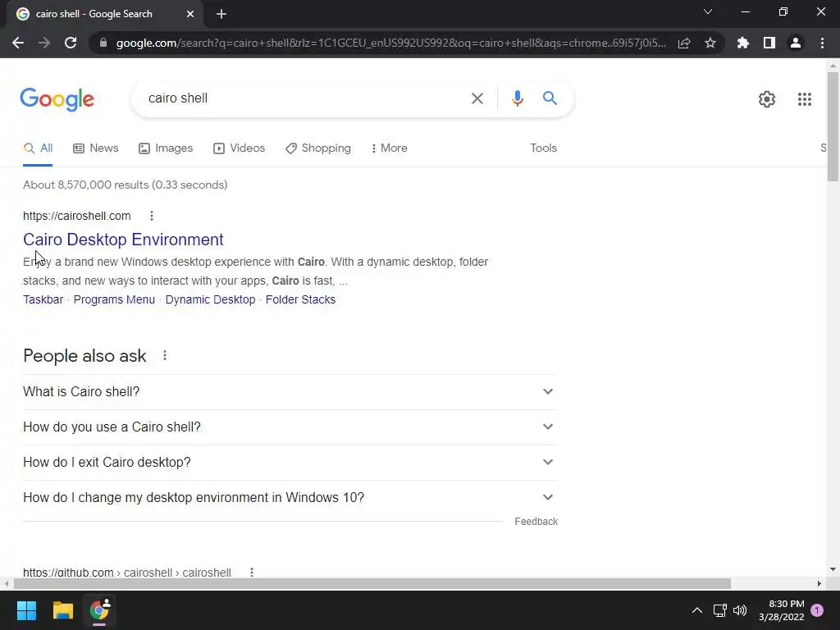The width and height of the screenshot is (840, 630).
Task: Switch to the Videos tab
Action: click(x=239, y=148)
